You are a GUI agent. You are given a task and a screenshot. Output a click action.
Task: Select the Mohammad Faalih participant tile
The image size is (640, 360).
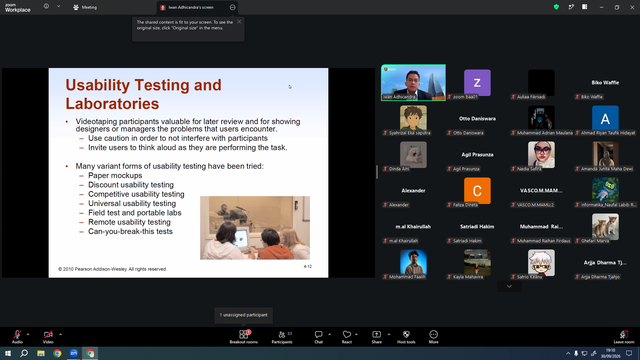tap(413, 262)
